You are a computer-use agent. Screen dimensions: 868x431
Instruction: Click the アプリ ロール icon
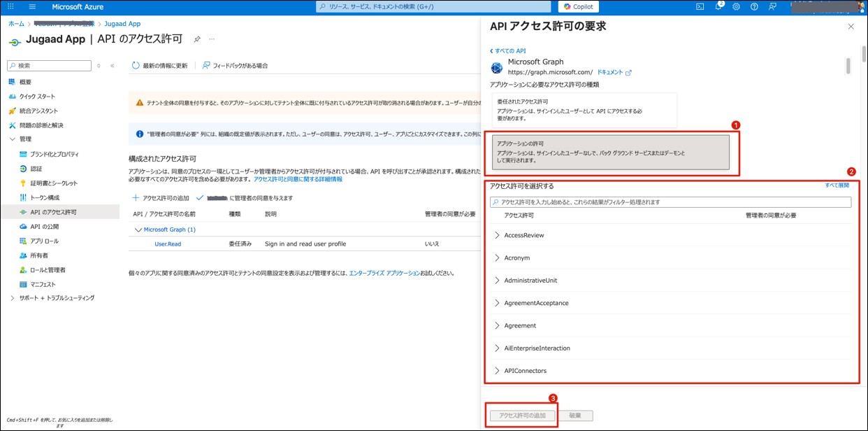(23, 241)
